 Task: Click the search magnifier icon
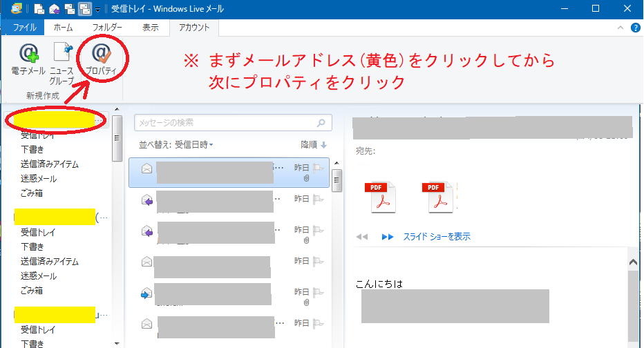point(321,123)
